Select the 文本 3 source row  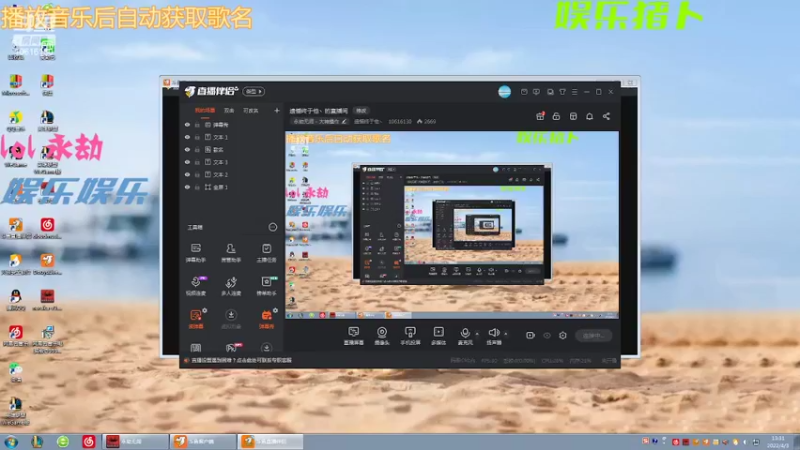click(231, 162)
